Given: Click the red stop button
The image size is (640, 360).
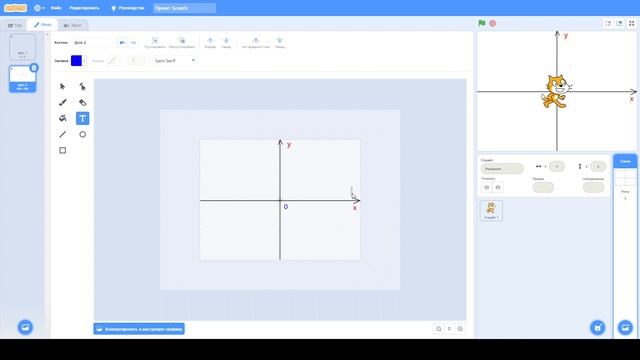Looking at the screenshot, I should (493, 23).
